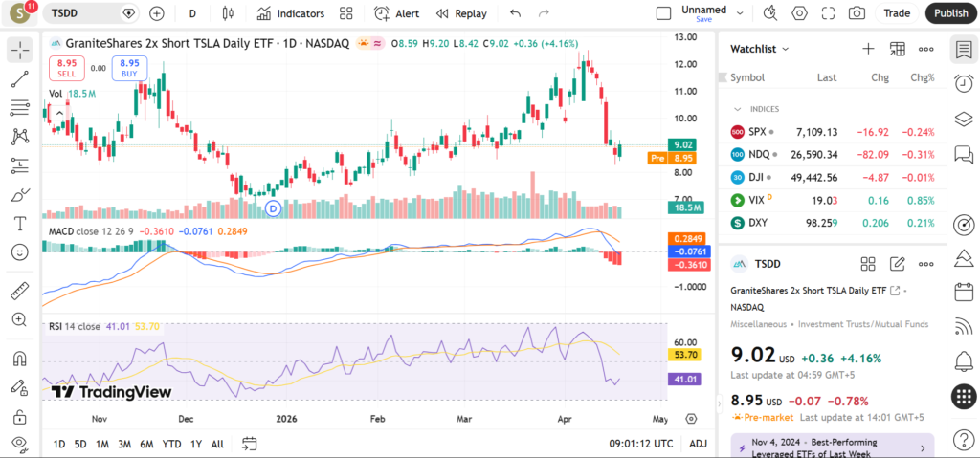Viewport: 980px width, 458px height.
Task: Toggle ADJ adjusted data setting
Action: pos(698,444)
